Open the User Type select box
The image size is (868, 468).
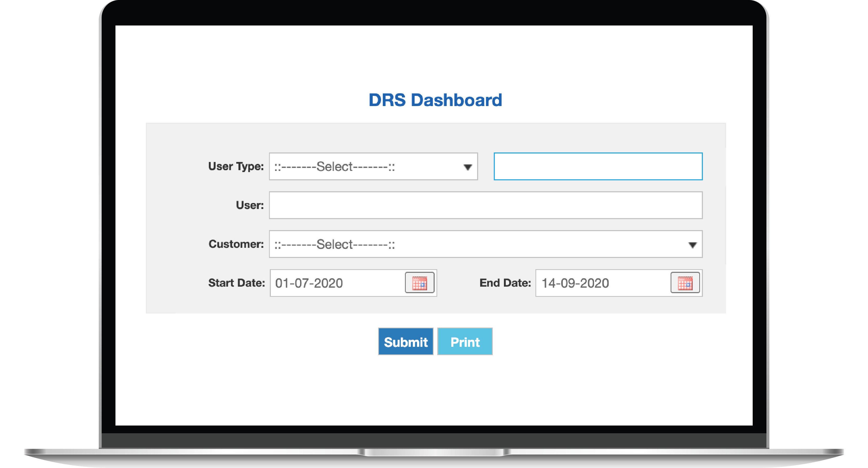[x=373, y=167]
